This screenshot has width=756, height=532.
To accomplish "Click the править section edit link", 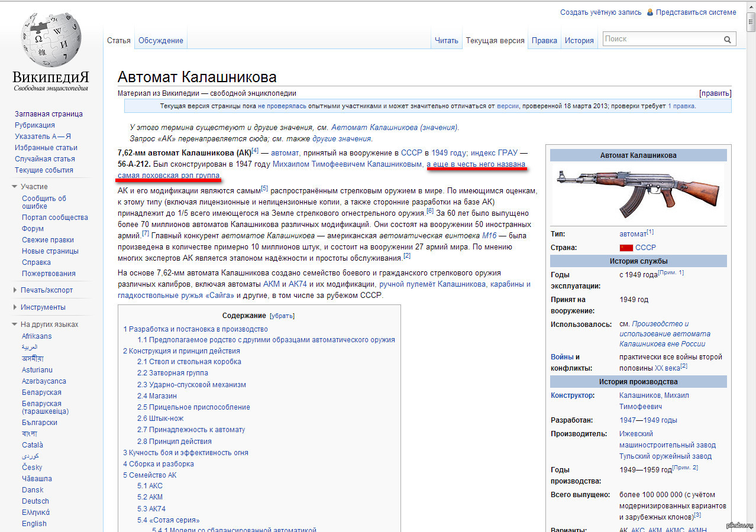I will pyautogui.click(x=715, y=93).
